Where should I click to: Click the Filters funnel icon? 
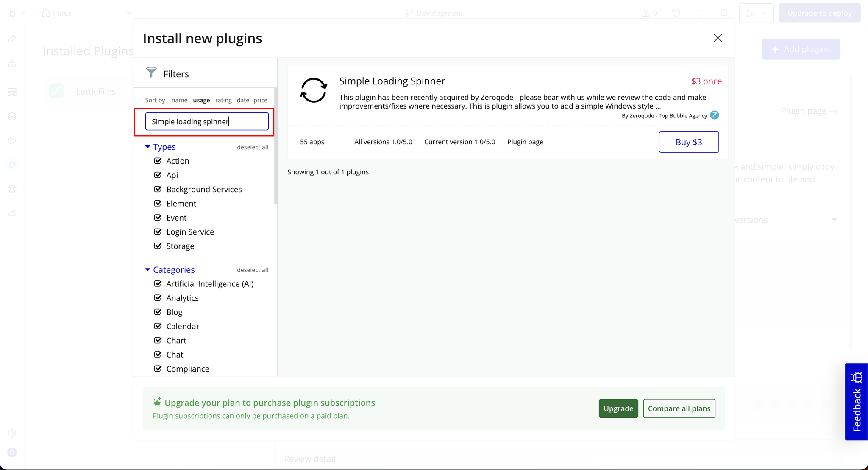pyautogui.click(x=151, y=73)
